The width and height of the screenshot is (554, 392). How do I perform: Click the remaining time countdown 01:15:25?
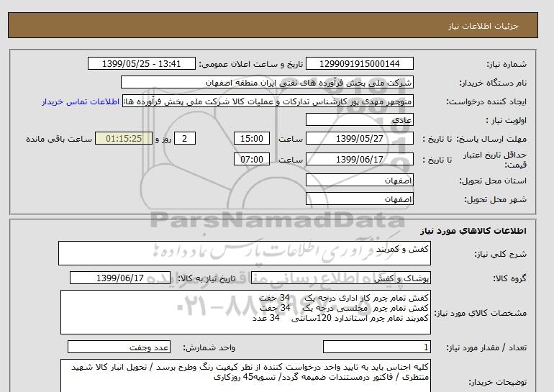[124, 138]
